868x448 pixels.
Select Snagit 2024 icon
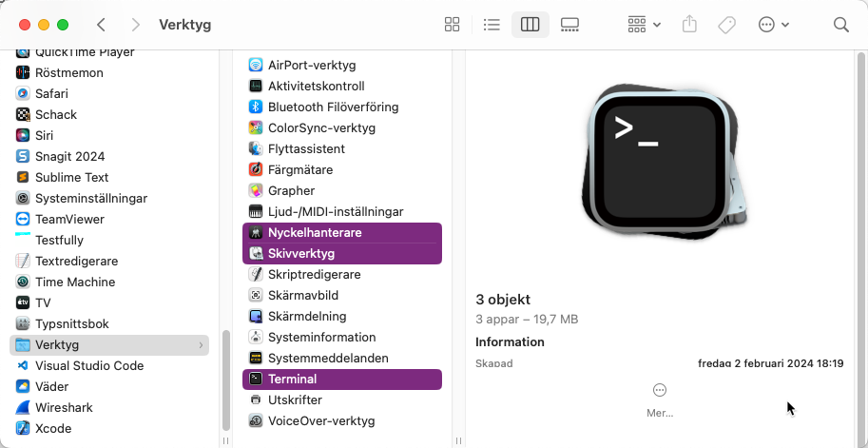(22, 156)
